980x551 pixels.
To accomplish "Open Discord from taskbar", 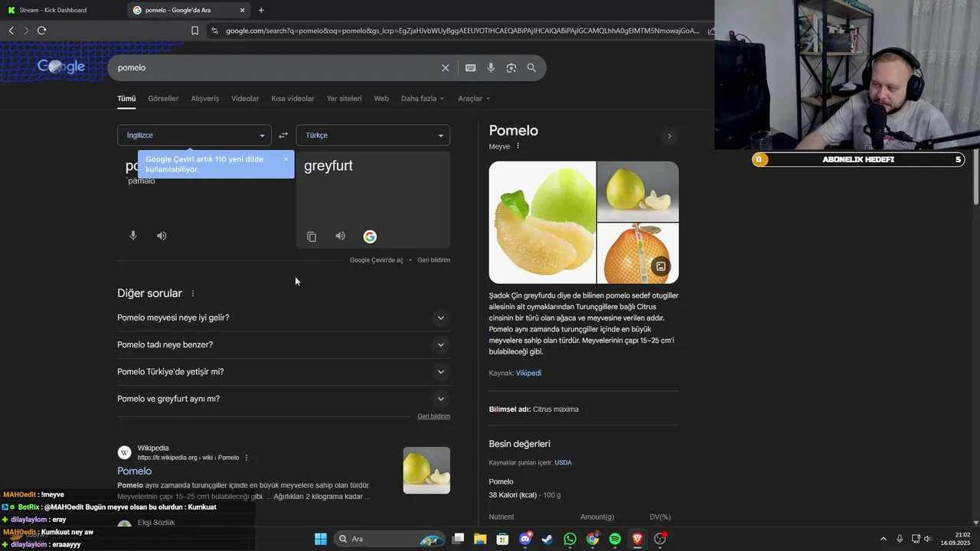I will coord(525,539).
